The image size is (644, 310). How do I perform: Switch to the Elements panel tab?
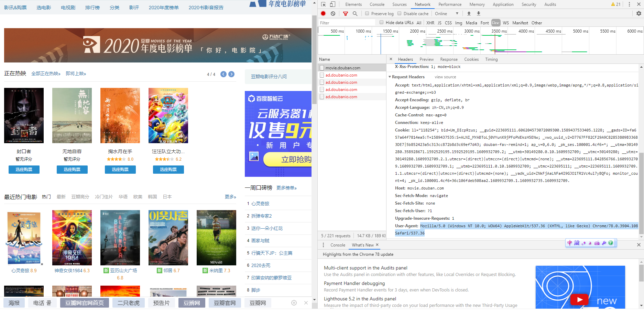tap(353, 4)
